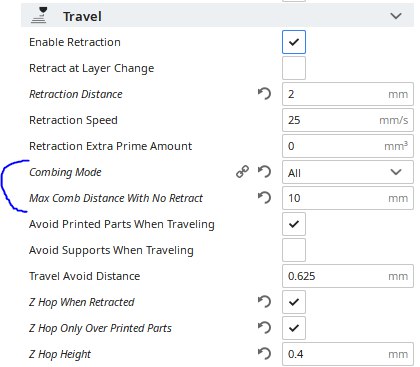The width and height of the screenshot is (420, 367).
Task: Reset Retraction Distance to default
Action: coord(264,94)
